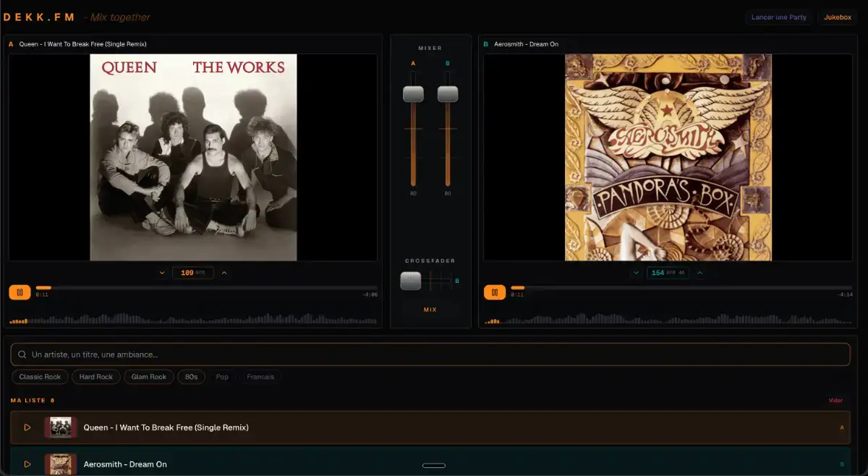Screen dimensions: 868x476
Task: Click the bottom pill handle
Action: 434,466
